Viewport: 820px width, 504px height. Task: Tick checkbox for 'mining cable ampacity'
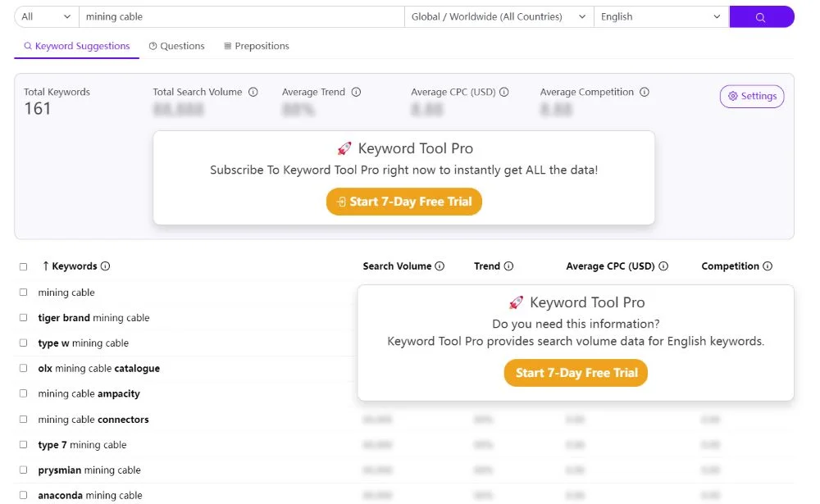(23, 394)
